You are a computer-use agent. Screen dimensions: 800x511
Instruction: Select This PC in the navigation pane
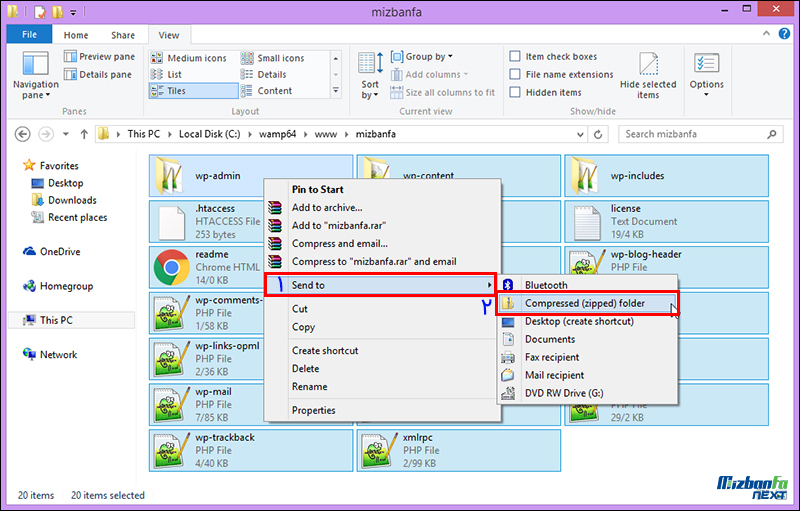coord(71,320)
